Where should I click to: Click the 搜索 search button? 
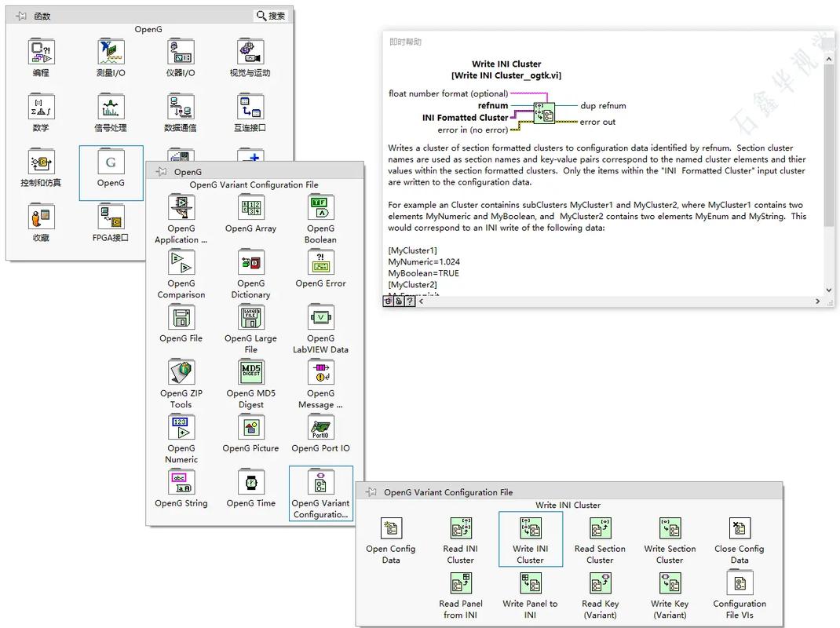(x=272, y=16)
